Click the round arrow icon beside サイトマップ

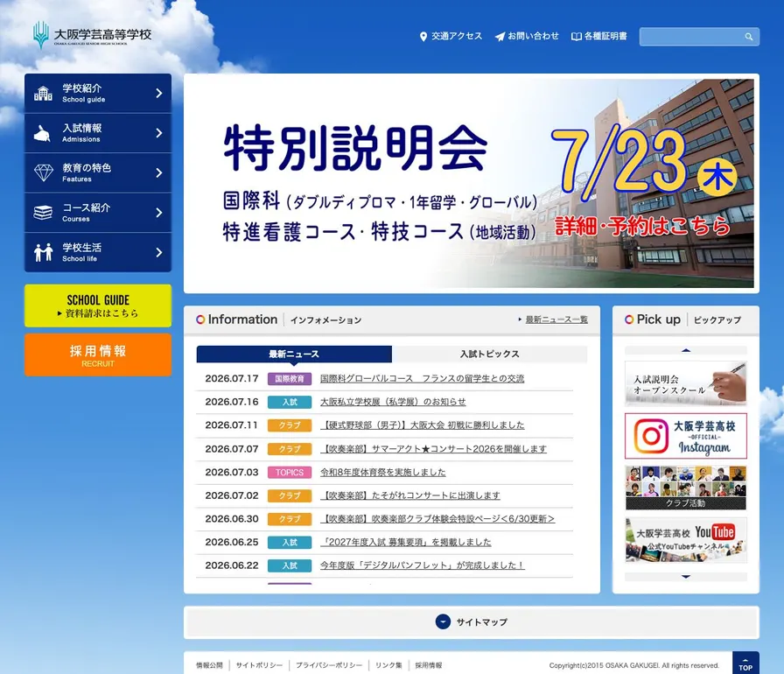(x=443, y=621)
